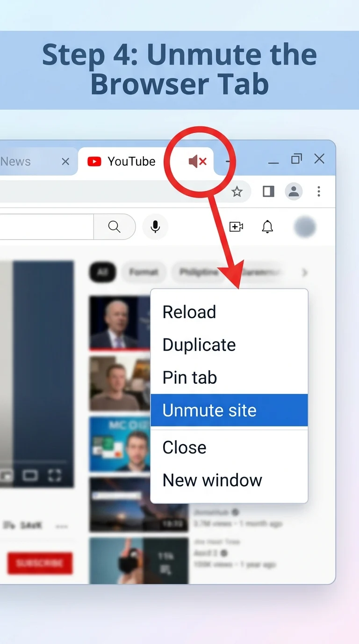Expand filter chips with right chevron
Image resolution: width=359 pixels, height=644 pixels.
[305, 272]
